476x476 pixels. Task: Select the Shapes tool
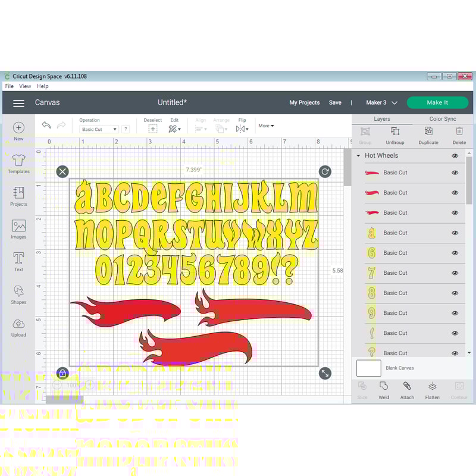pyautogui.click(x=18, y=294)
